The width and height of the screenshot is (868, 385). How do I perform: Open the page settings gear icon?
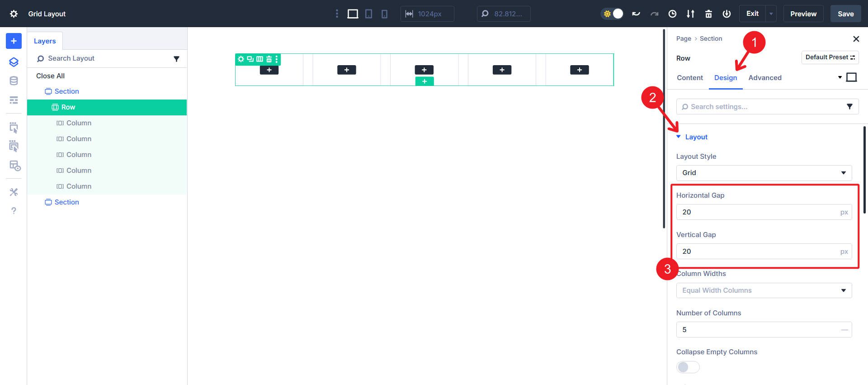[x=14, y=14]
